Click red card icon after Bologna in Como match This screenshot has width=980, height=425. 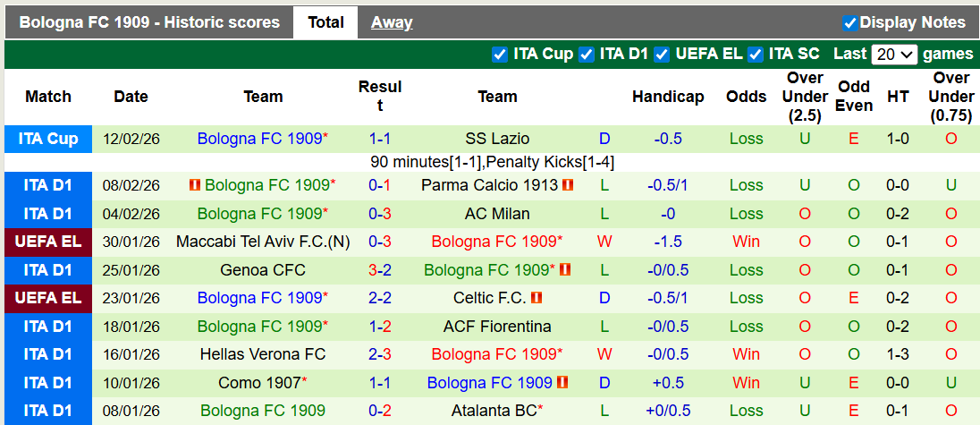563,383
